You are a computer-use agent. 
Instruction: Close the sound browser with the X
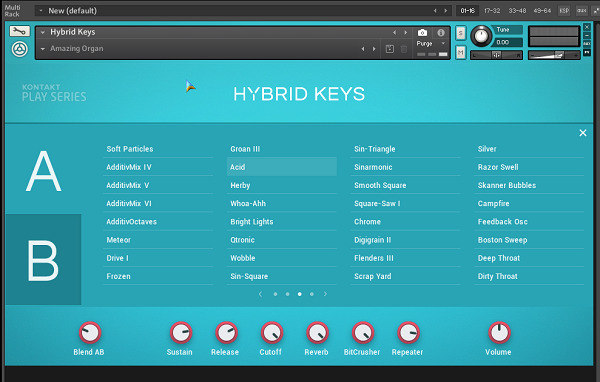click(x=583, y=133)
